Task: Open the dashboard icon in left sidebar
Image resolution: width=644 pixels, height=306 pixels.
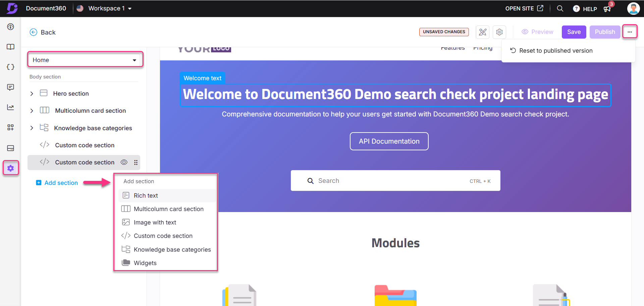Action: pyautogui.click(x=10, y=27)
